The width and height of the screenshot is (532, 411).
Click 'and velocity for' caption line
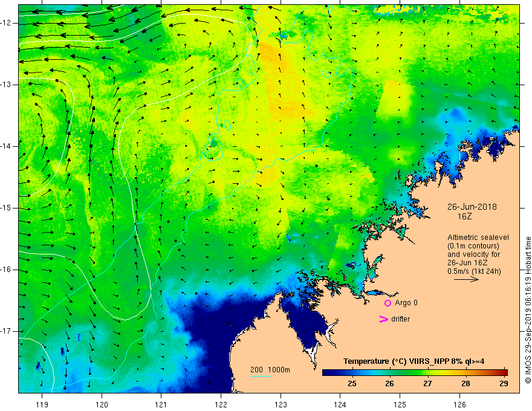(473, 254)
